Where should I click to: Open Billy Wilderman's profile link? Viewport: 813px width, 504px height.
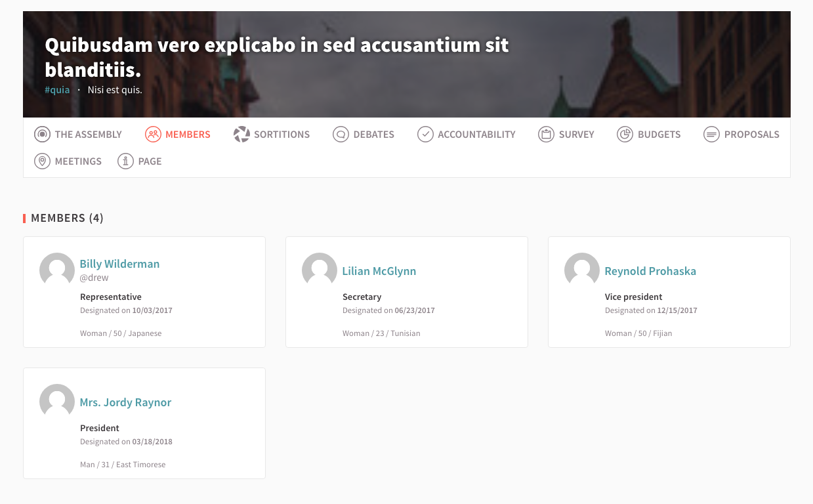click(x=119, y=264)
